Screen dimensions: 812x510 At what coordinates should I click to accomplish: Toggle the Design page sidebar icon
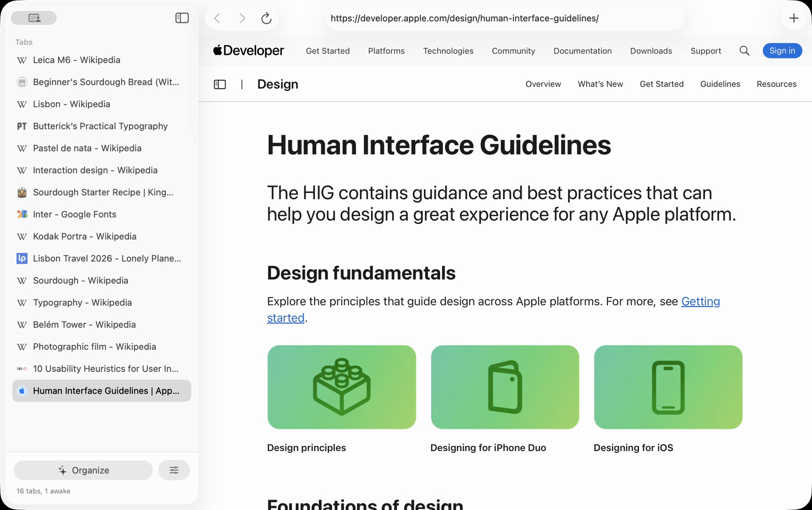220,84
